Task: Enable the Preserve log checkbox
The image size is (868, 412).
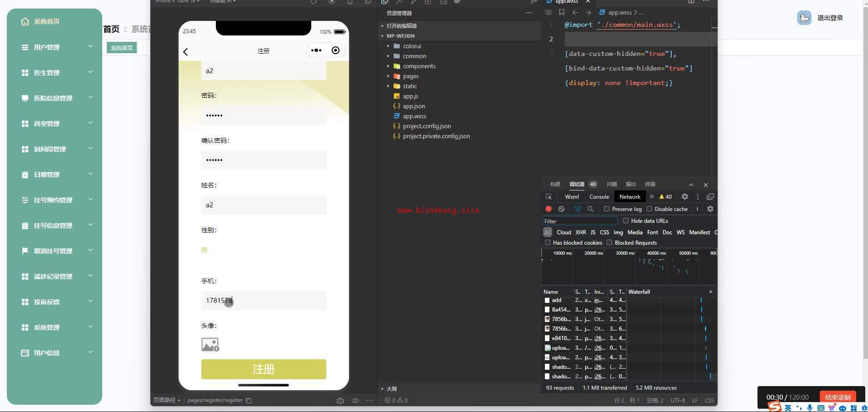Action: (x=607, y=209)
